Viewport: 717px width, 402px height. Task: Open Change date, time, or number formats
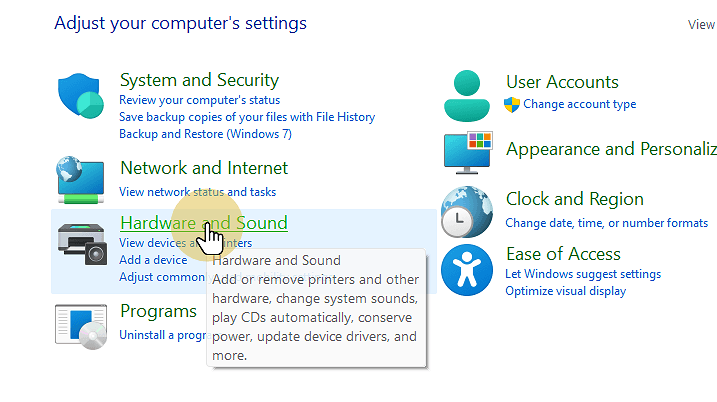606,223
